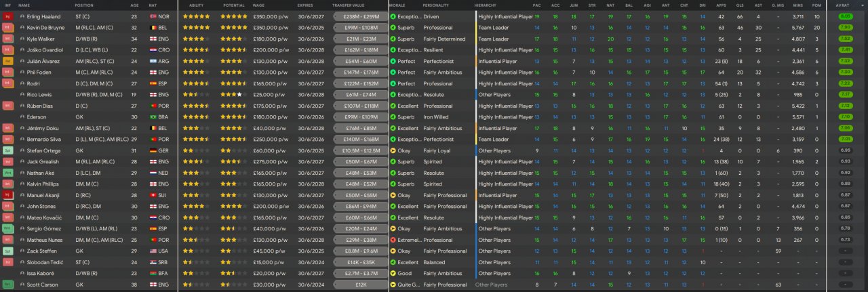The height and width of the screenshot is (292, 868).
Task: Click Issa Kaboré's yellow Good morale icon
Action: 393,274
